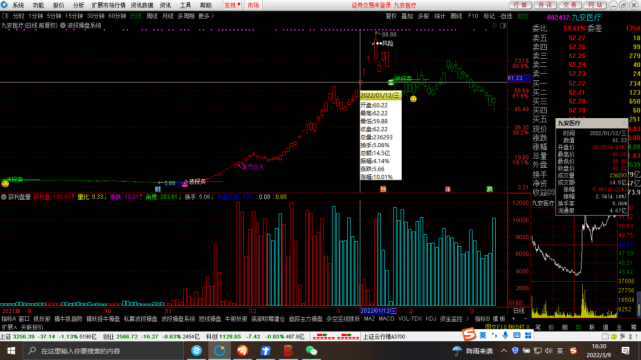The image size is (641, 360).
Task: Click the 发现 red tab
Action: 232,5
